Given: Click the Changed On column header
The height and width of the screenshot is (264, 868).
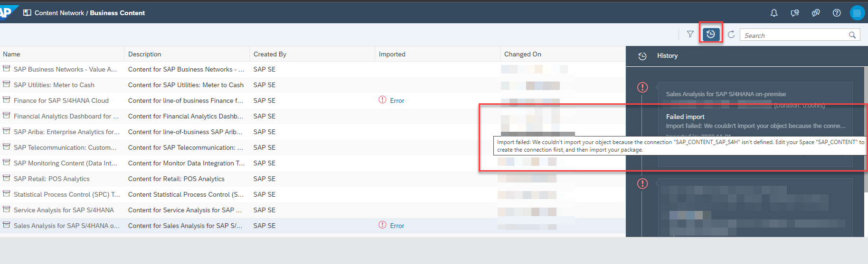Looking at the screenshot, I should [x=563, y=54].
